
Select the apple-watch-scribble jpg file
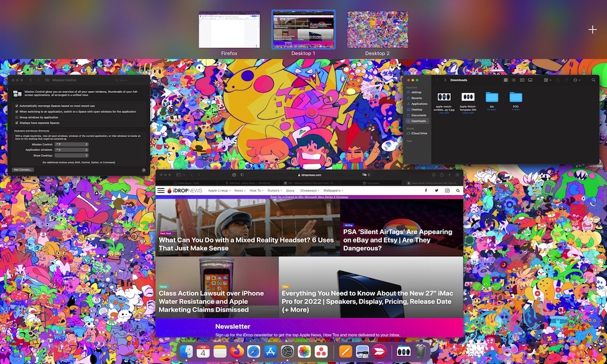click(444, 96)
